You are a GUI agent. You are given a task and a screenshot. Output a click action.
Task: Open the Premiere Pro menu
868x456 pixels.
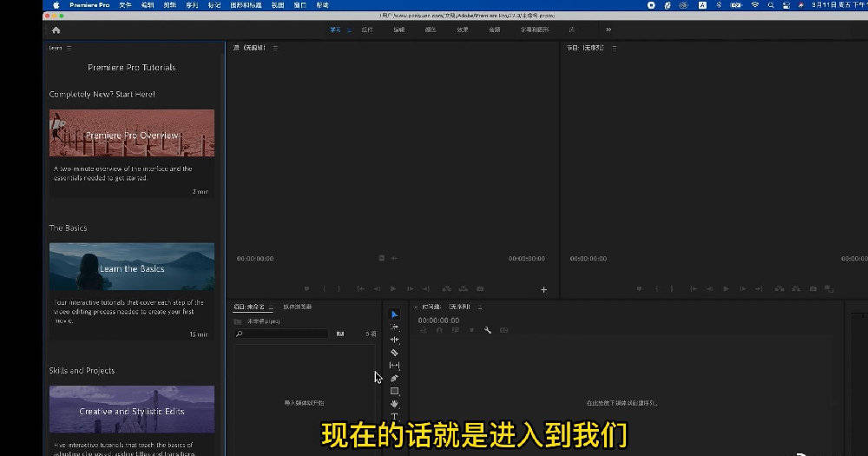click(x=89, y=5)
